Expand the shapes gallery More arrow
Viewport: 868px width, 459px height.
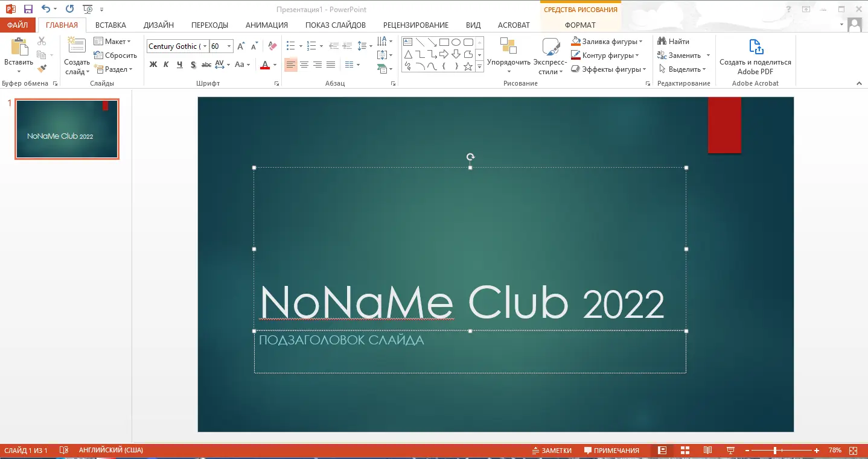(479, 67)
